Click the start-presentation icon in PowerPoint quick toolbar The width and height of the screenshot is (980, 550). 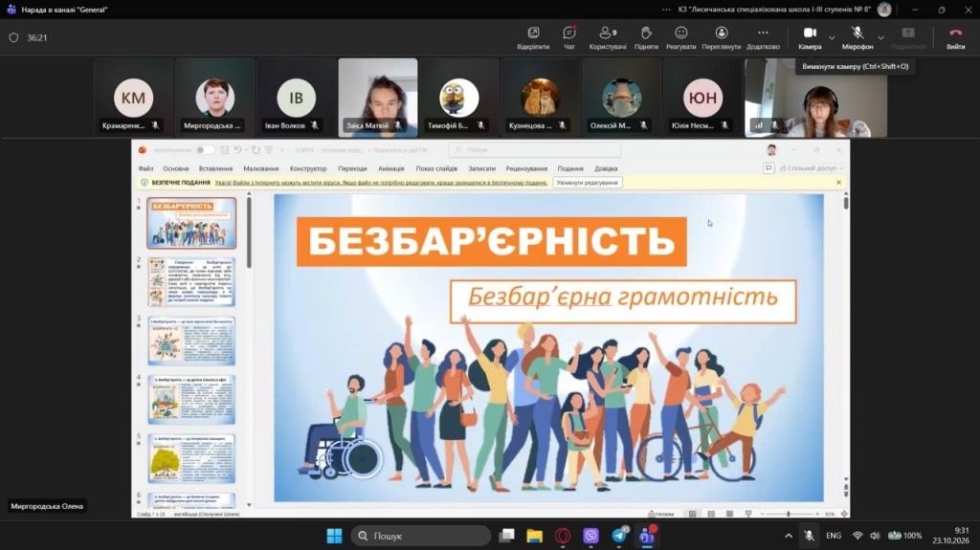click(269, 150)
